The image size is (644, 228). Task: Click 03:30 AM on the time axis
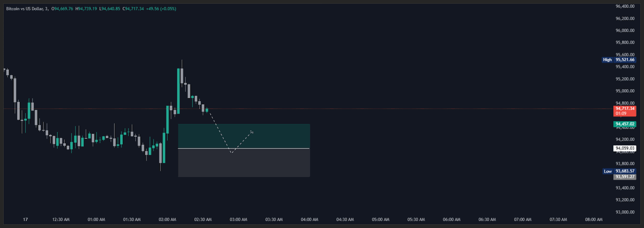click(x=274, y=219)
